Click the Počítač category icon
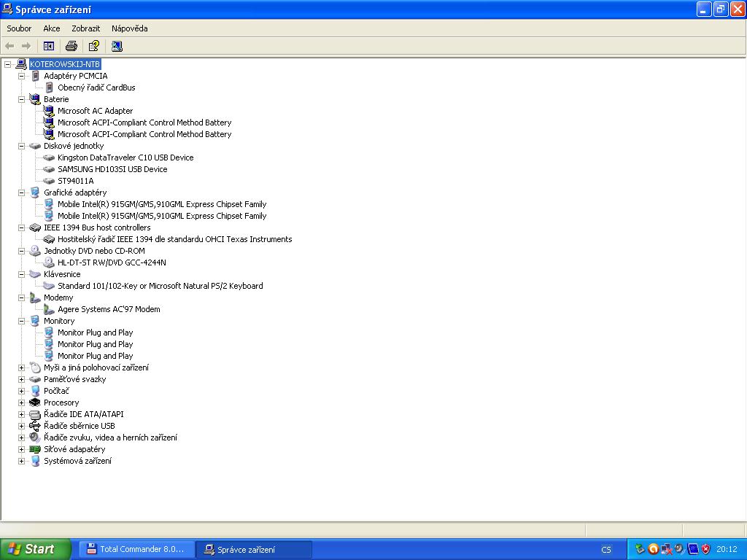Viewport: 747px width, 560px height. point(35,391)
